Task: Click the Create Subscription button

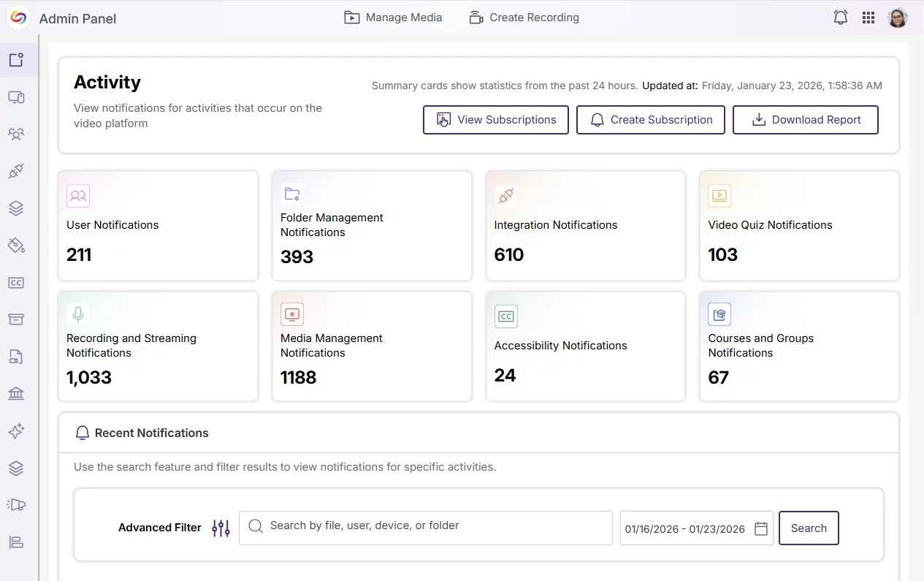Action: pyautogui.click(x=650, y=120)
